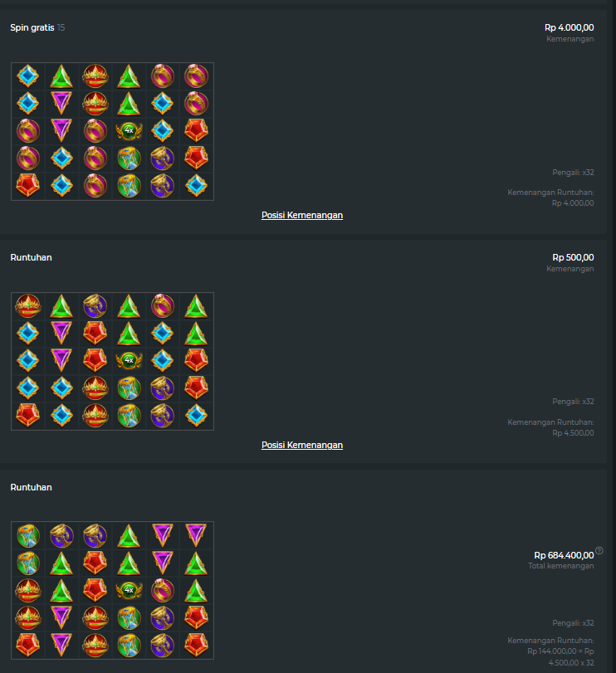Open Posisi Kemenangan link below Rp 500,00 Runtuhan
The image size is (616, 673).
coord(302,445)
